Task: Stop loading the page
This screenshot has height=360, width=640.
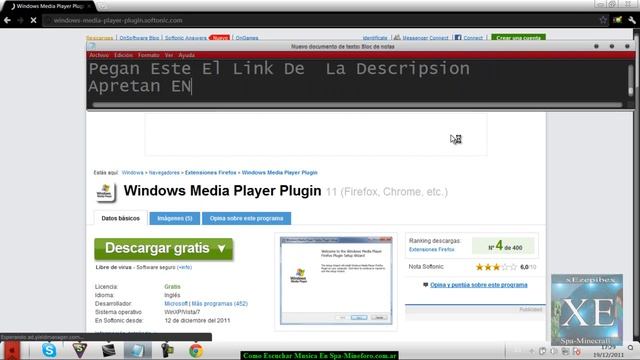Action: pos(33,20)
